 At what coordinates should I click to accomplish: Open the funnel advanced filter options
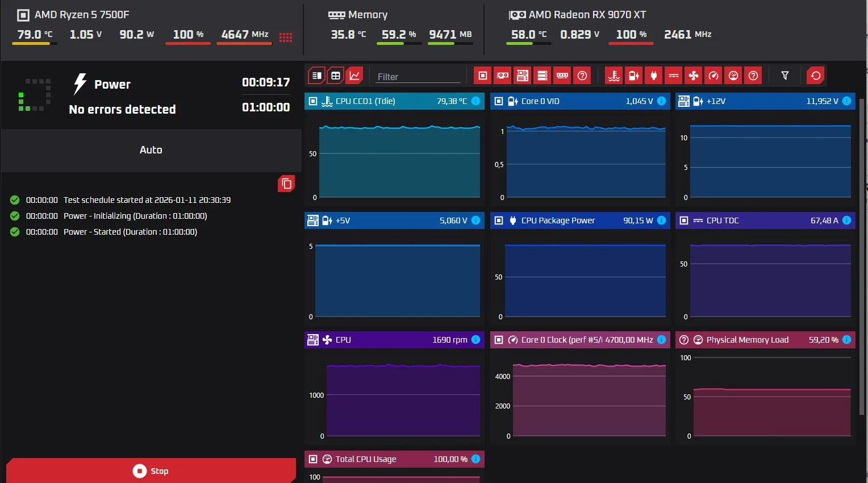(x=785, y=76)
